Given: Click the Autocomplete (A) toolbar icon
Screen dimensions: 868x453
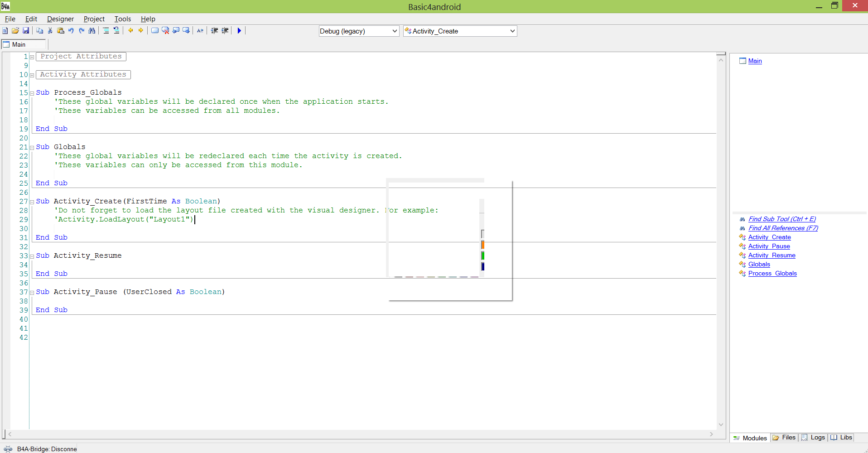Looking at the screenshot, I should 200,31.
